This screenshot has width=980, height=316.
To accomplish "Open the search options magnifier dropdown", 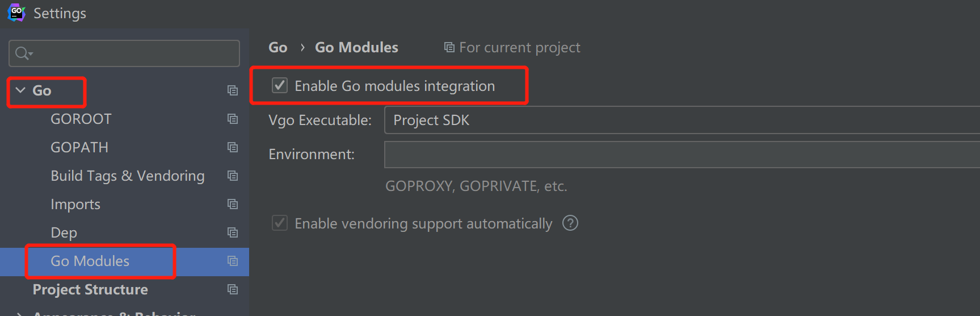I will coord(24,53).
